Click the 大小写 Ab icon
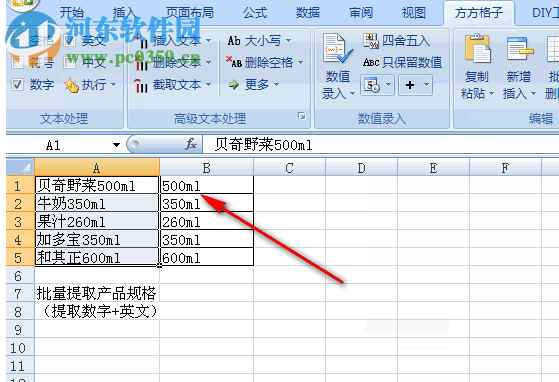The image size is (559, 382). coord(234,41)
